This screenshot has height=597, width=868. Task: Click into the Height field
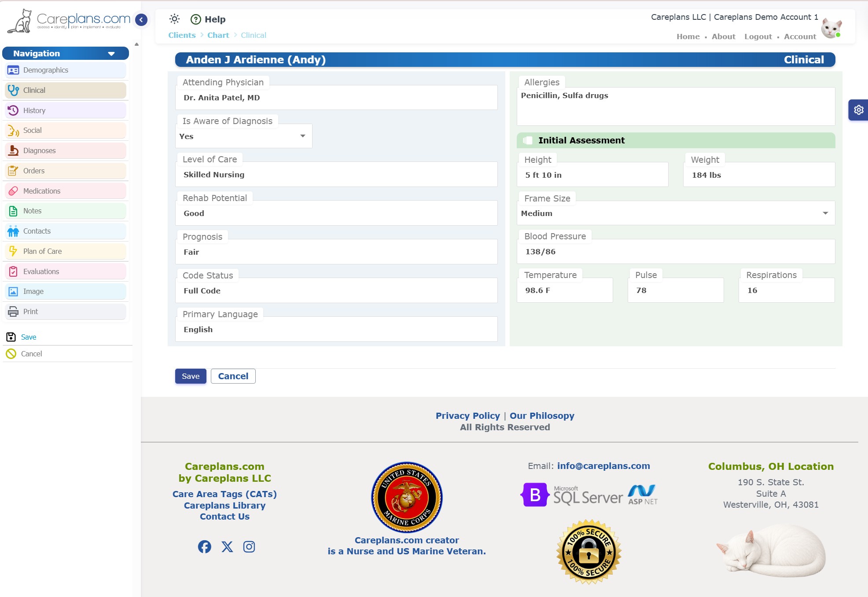[592, 175]
